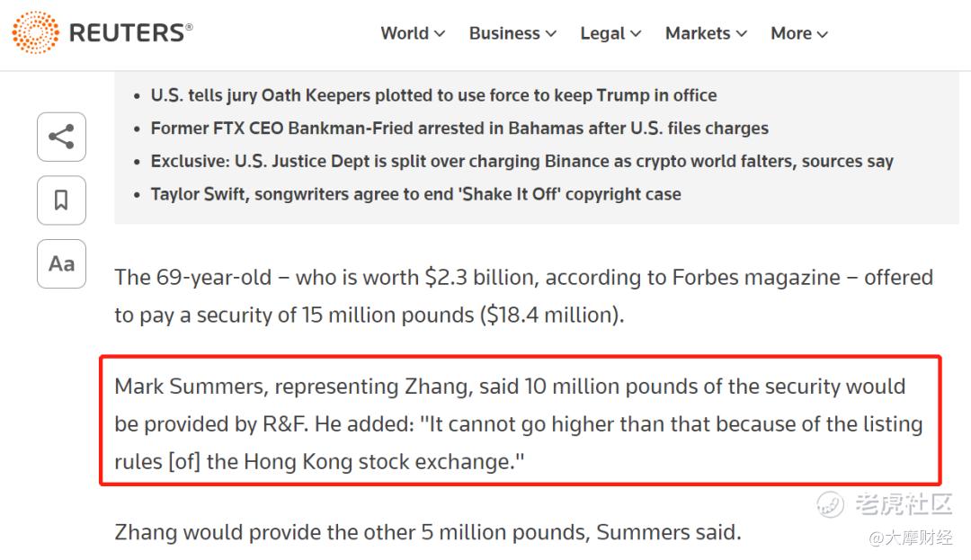Screen dimensions: 971x560
Task: Select the Markets navigation item
Action: click(698, 33)
